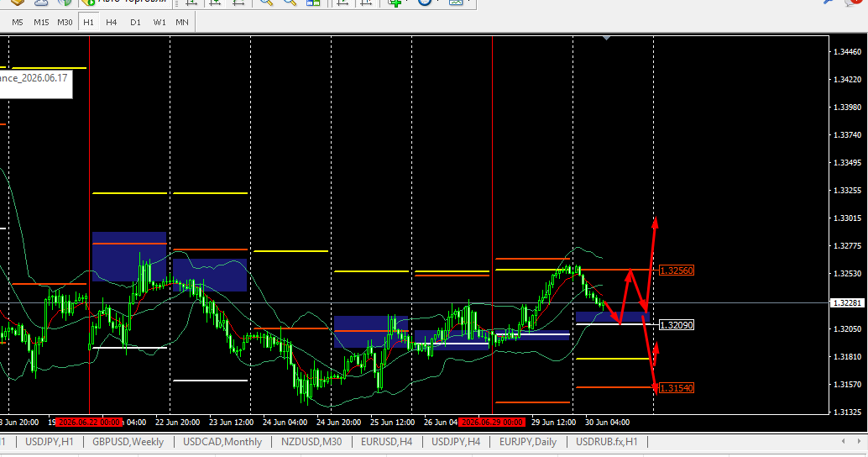Open the NZDUSD,M30 chart tab
The image size is (868, 457).
(311, 442)
